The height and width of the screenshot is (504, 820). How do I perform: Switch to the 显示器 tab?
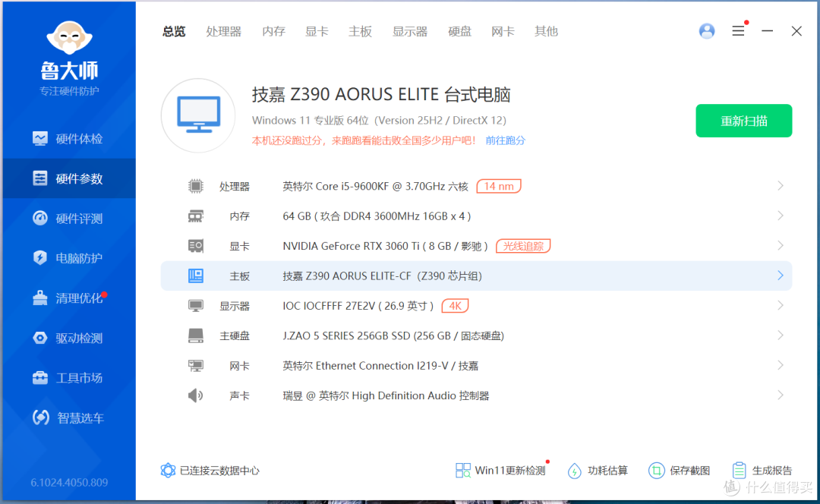click(x=410, y=31)
